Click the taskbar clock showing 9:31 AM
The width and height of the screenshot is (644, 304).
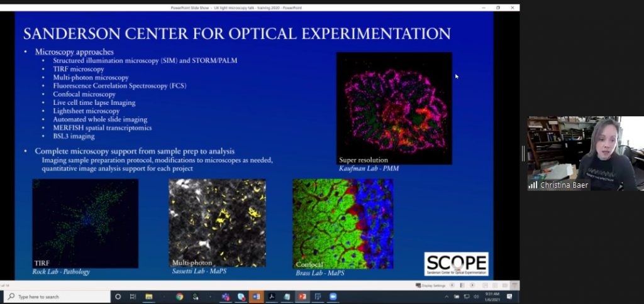pos(492,296)
